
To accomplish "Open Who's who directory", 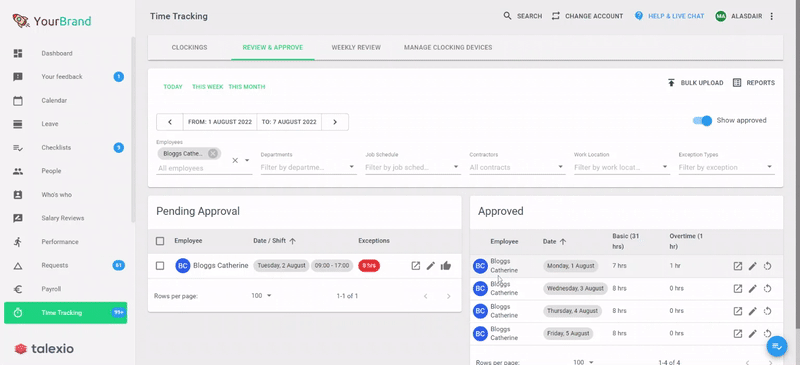I will click(x=57, y=194).
